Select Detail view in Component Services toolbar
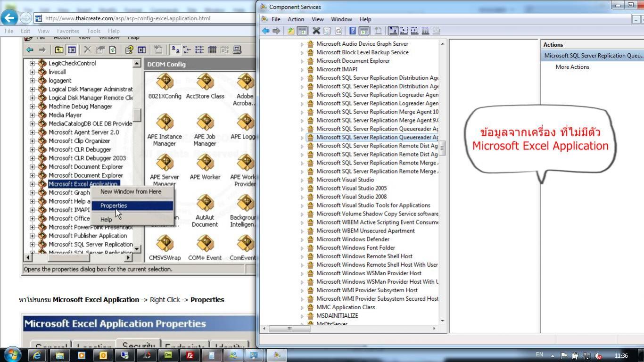This screenshot has height=362, width=644. tap(425, 31)
